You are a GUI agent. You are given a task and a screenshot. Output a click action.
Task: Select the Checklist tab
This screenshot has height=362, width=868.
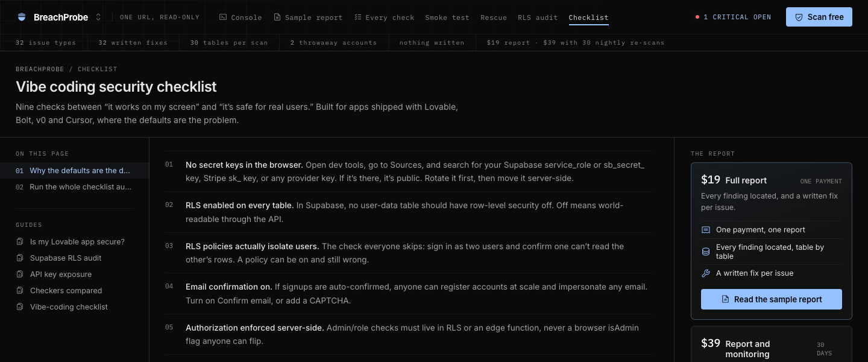click(x=588, y=17)
